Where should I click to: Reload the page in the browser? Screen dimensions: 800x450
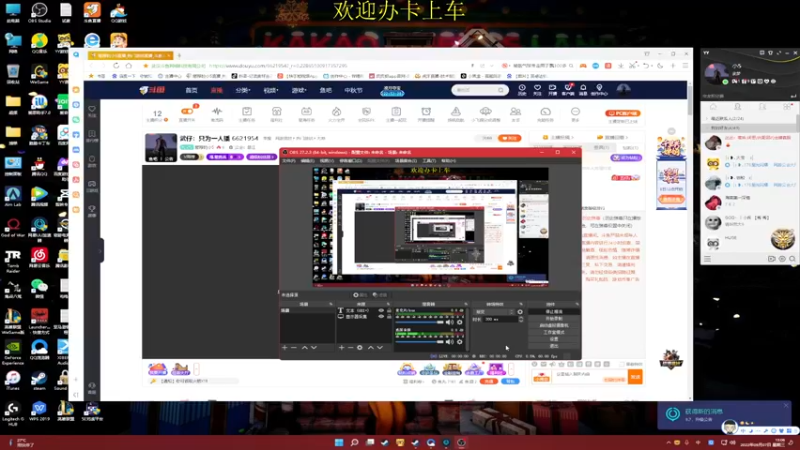point(116,66)
